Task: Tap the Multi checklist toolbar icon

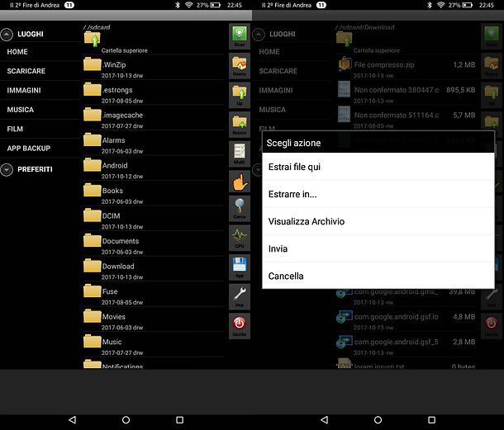Action: click(x=240, y=154)
